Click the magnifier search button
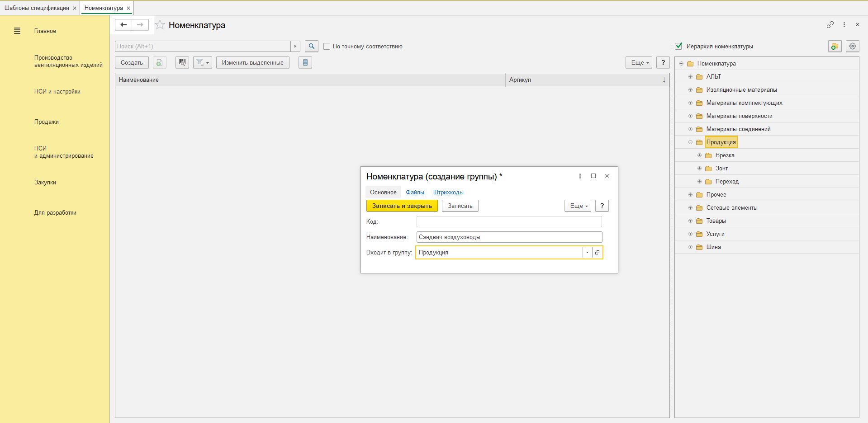The height and width of the screenshot is (423, 868). click(x=311, y=46)
